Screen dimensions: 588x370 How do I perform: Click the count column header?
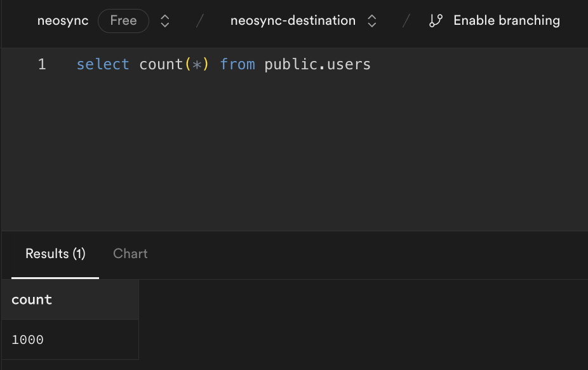point(70,299)
